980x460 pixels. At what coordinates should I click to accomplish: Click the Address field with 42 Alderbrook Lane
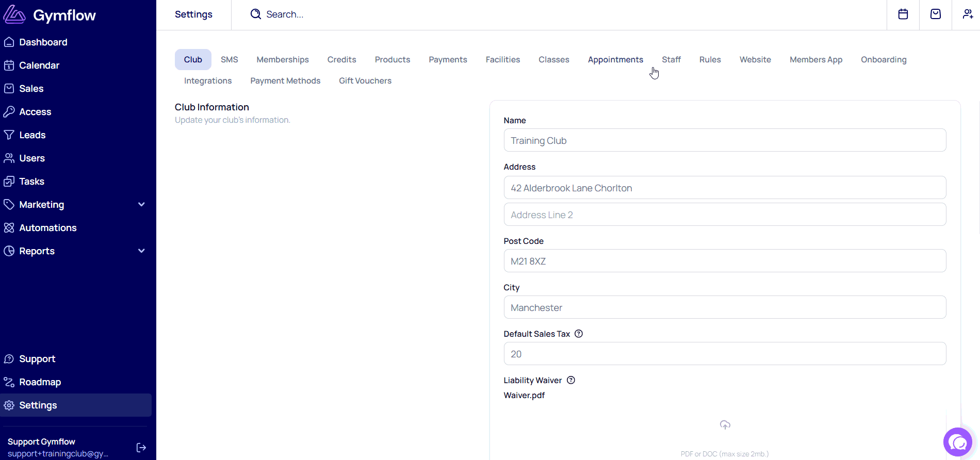(725, 188)
